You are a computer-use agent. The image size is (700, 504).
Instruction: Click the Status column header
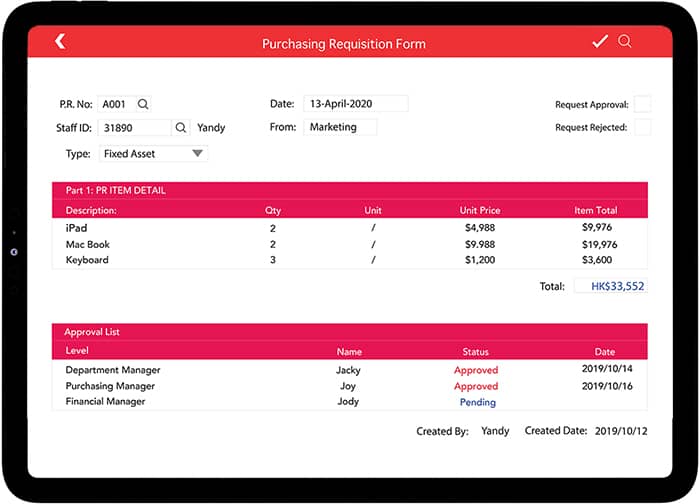tap(475, 352)
